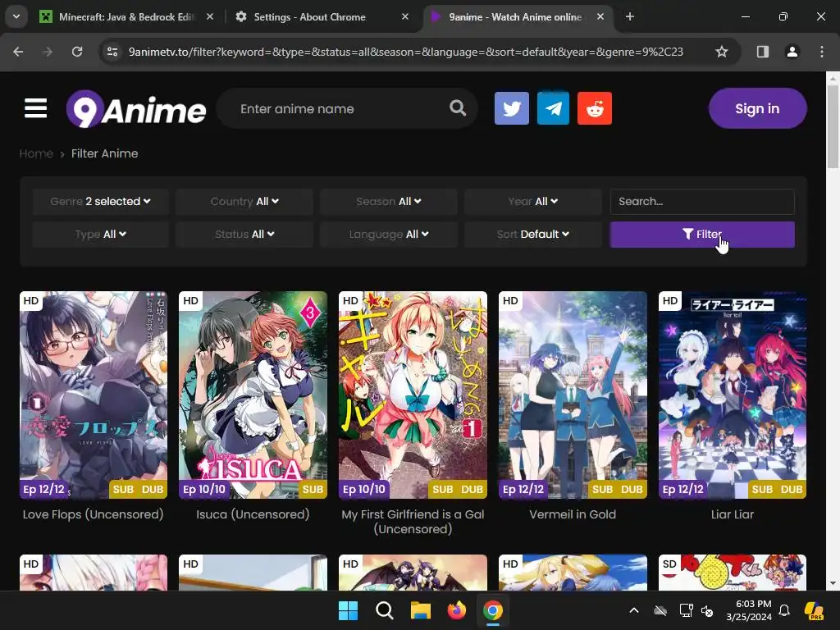Click the Sign in button

[x=757, y=108]
